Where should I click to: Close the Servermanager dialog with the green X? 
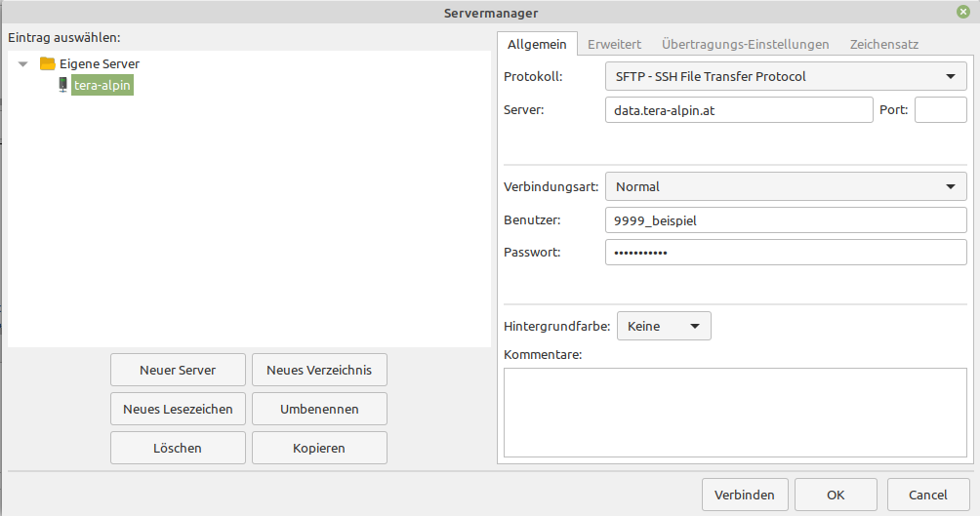[963, 12]
